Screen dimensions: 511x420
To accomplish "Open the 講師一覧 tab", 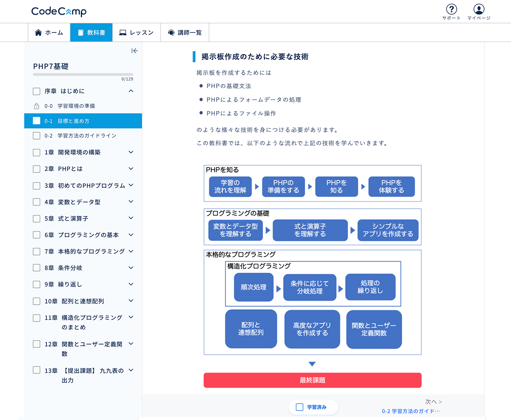I will coord(185,33).
